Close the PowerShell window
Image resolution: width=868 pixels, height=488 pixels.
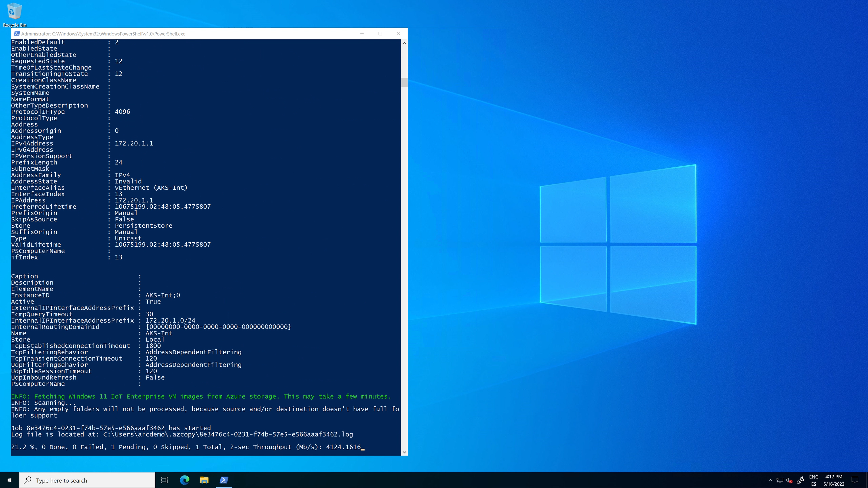tap(399, 34)
